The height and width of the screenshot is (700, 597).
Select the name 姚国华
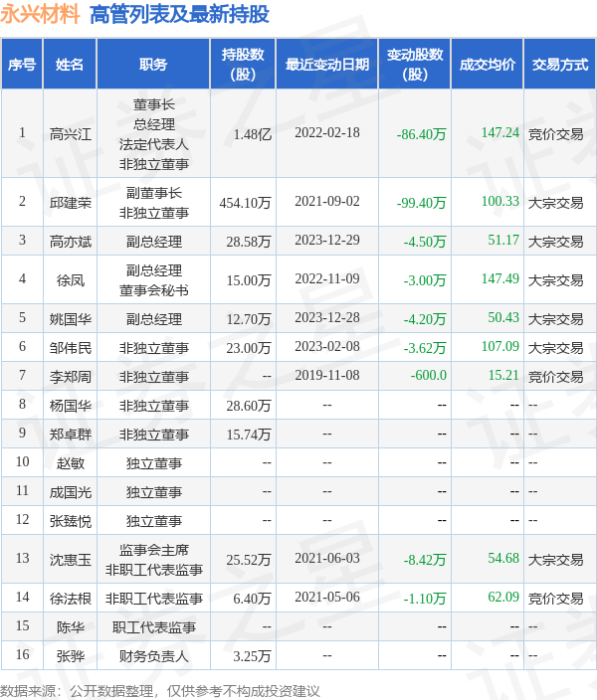71,319
